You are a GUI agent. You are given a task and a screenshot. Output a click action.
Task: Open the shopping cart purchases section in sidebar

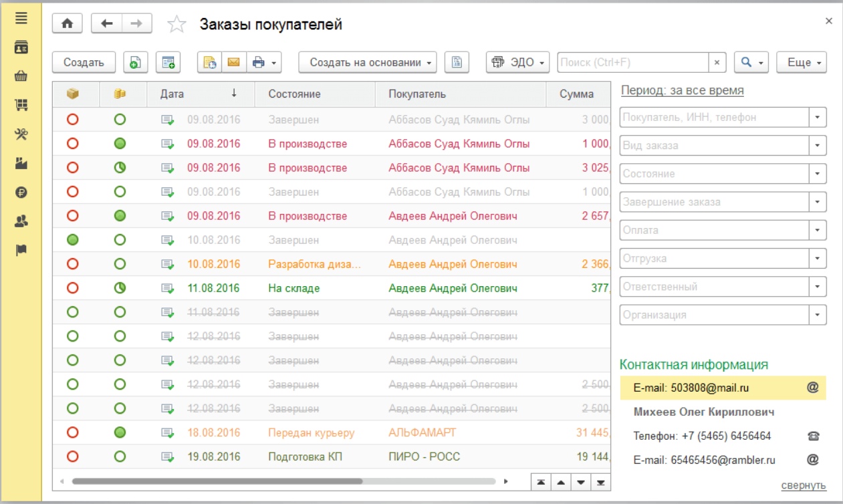21,105
